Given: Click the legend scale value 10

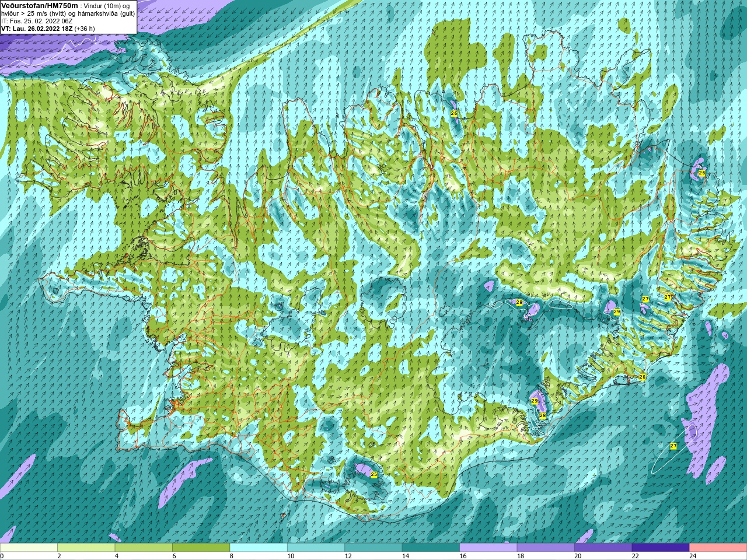Looking at the screenshot, I should tap(291, 556).
